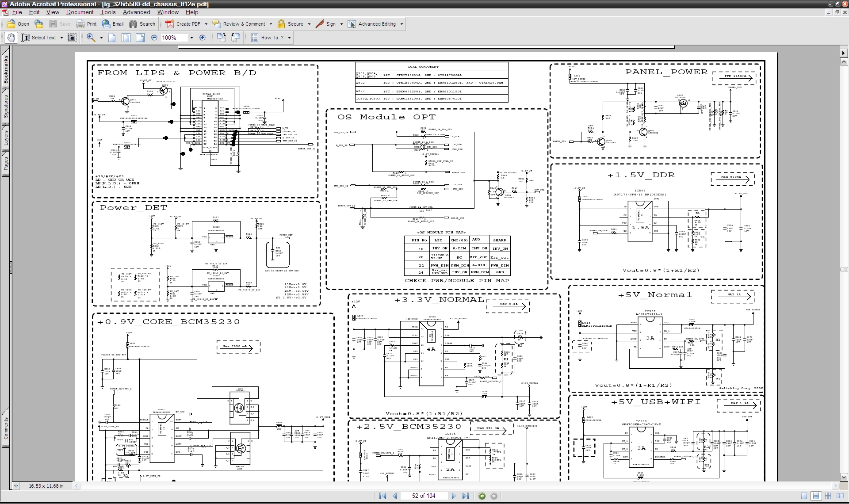The width and height of the screenshot is (849, 504).
Task: Click the Search button
Action: click(x=142, y=24)
